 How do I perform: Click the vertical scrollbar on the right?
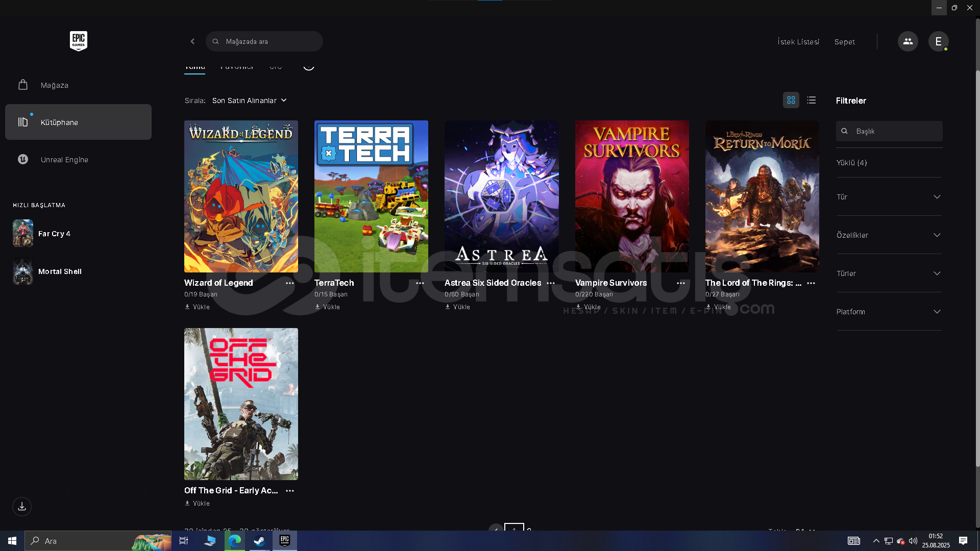pyautogui.click(x=977, y=268)
